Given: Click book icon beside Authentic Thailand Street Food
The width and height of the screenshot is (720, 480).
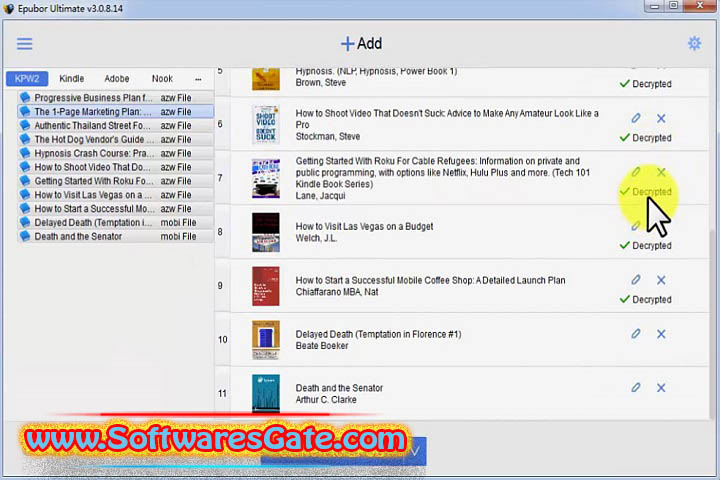Looking at the screenshot, I should [x=25, y=125].
